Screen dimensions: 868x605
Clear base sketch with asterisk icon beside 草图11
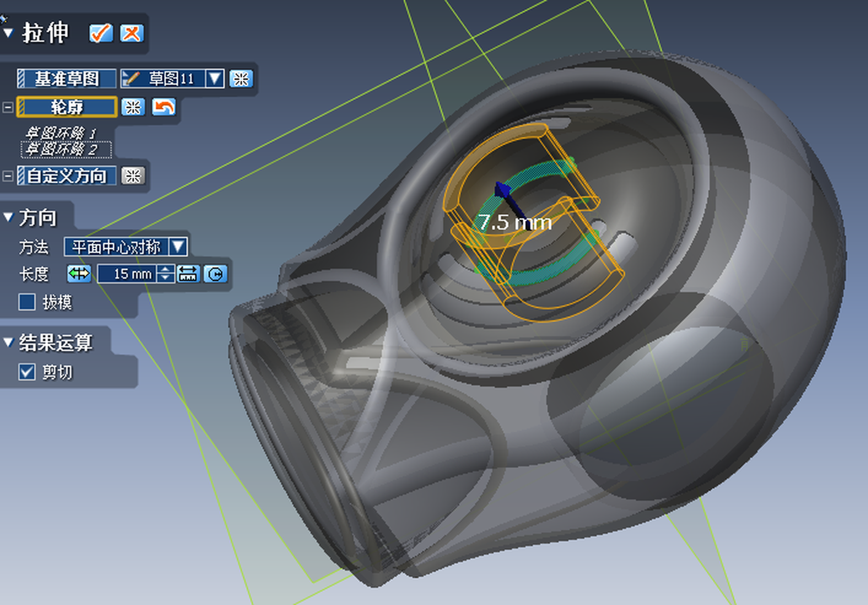(241, 79)
